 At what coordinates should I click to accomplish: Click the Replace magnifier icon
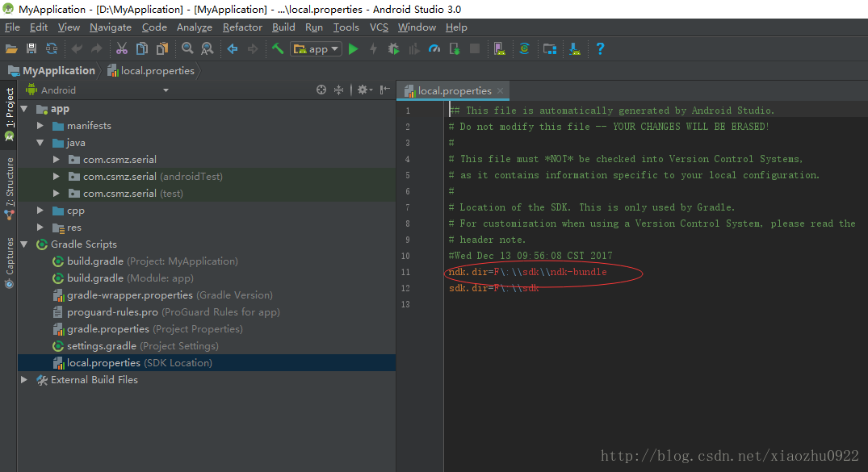(208, 49)
